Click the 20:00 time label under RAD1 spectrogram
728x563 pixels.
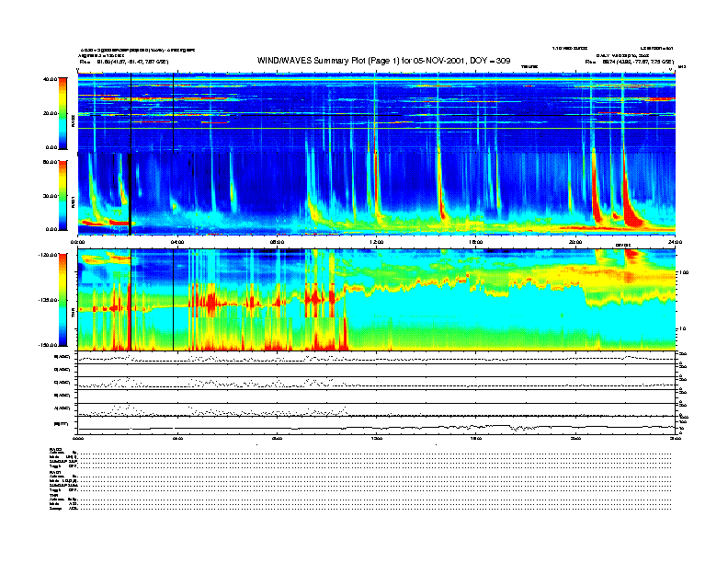(575, 242)
